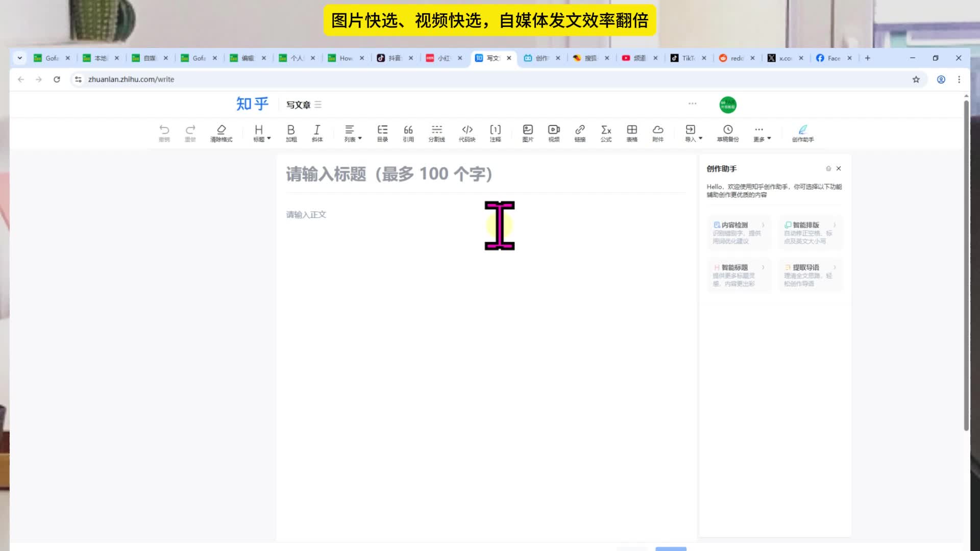Click the Bold (加粗) formatting icon
Screen dimensions: 980x551
point(291,133)
